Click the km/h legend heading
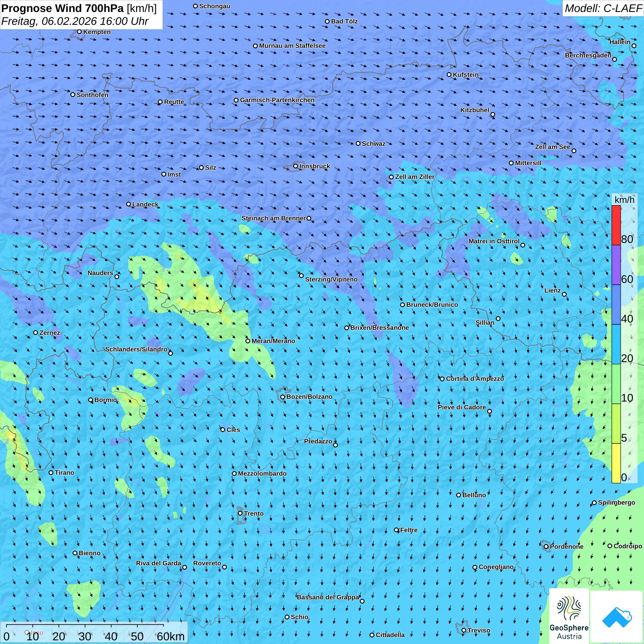This screenshot has width=644, height=644. click(x=624, y=199)
